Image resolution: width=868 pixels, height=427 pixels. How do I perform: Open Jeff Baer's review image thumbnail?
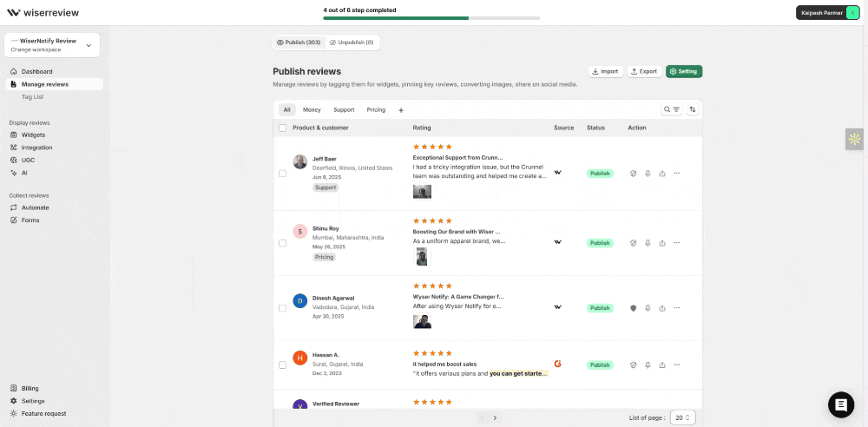pyautogui.click(x=422, y=191)
